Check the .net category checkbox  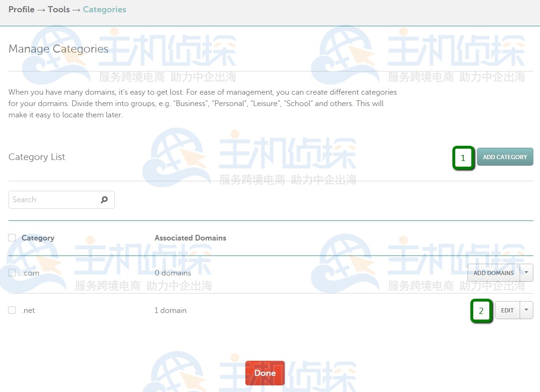click(12, 310)
